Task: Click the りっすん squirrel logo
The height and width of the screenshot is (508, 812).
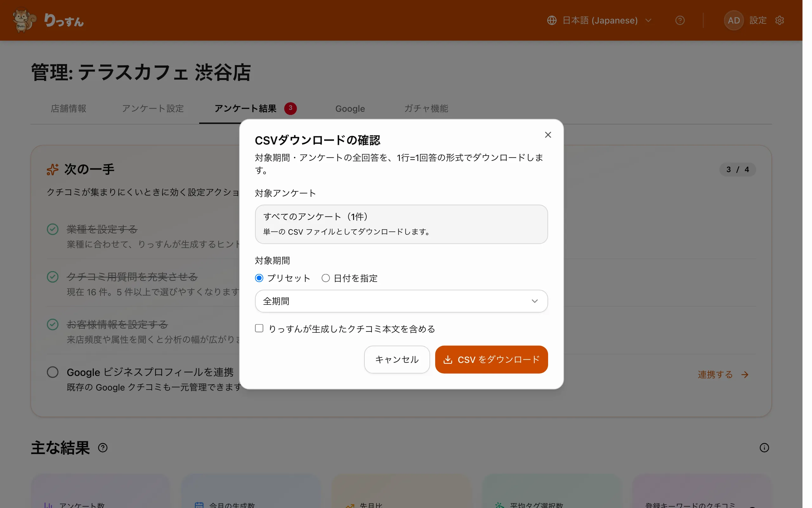Action: pos(24,21)
